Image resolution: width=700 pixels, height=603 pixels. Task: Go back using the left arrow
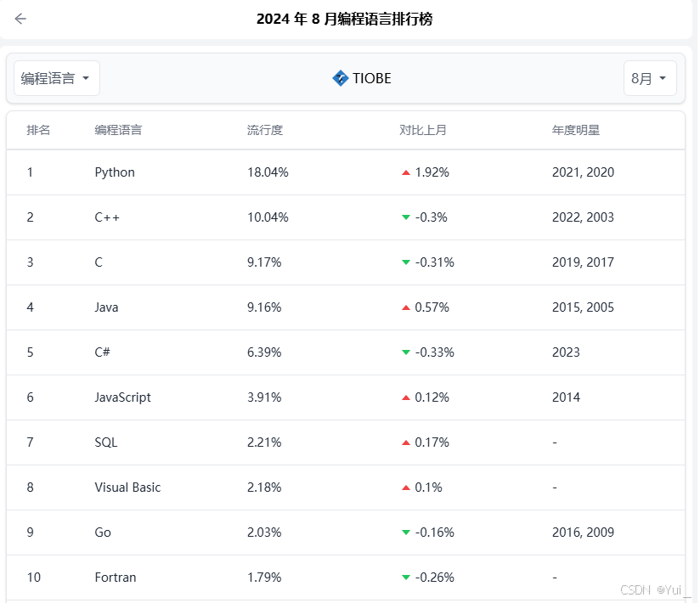(x=20, y=19)
